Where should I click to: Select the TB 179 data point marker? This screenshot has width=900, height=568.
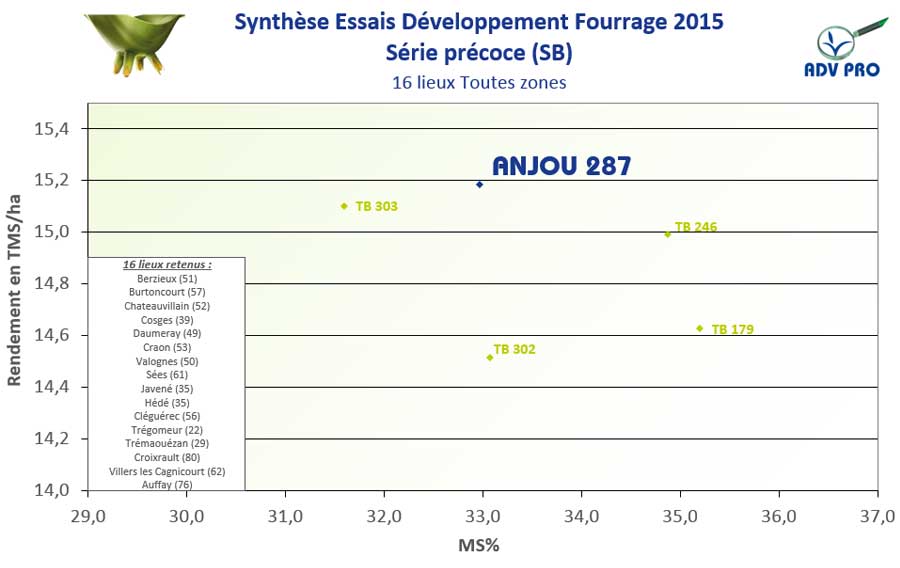click(x=700, y=328)
